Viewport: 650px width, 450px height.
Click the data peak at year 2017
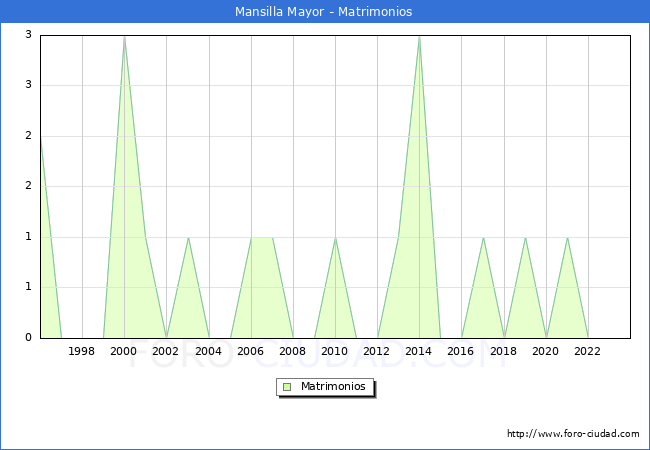483,238
